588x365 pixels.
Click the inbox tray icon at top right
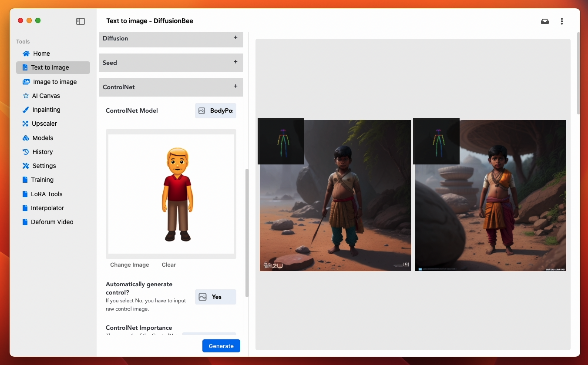pyautogui.click(x=544, y=21)
